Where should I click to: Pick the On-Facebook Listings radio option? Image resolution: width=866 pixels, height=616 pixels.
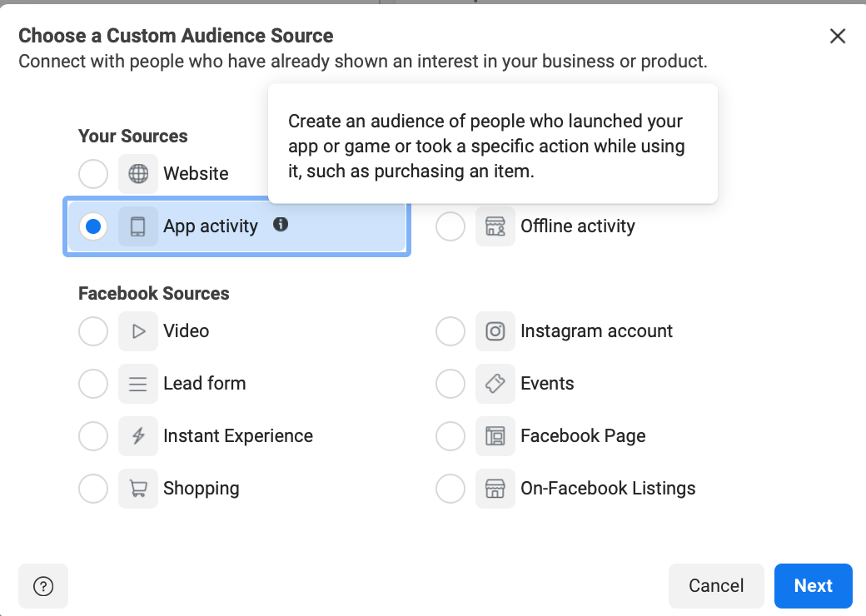[x=450, y=489]
